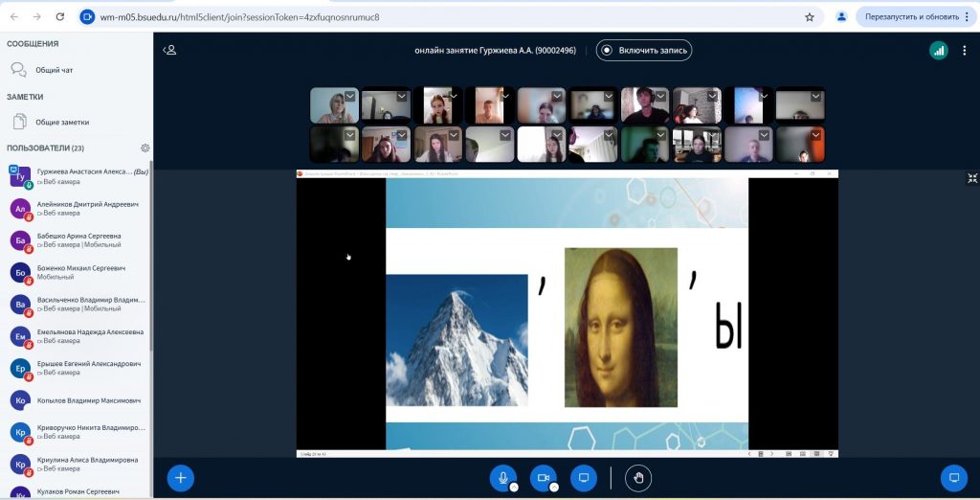
Task: Click avatar of Боженко Михаил Сергеевич
Action: (20, 273)
